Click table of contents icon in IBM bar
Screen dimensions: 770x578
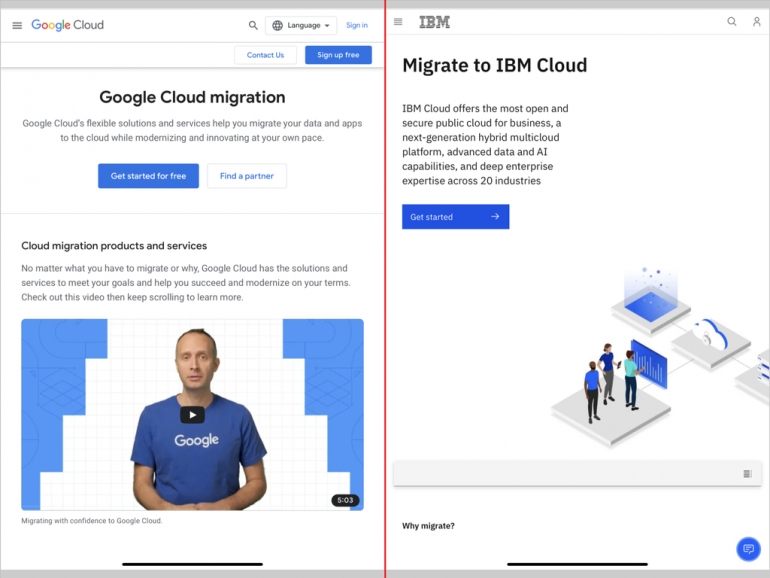[x=747, y=474]
